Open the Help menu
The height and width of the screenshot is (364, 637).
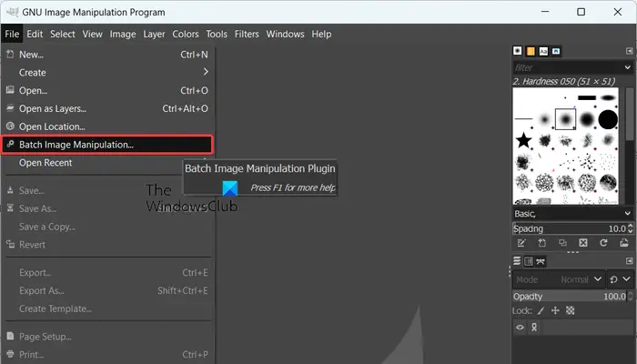(x=321, y=35)
